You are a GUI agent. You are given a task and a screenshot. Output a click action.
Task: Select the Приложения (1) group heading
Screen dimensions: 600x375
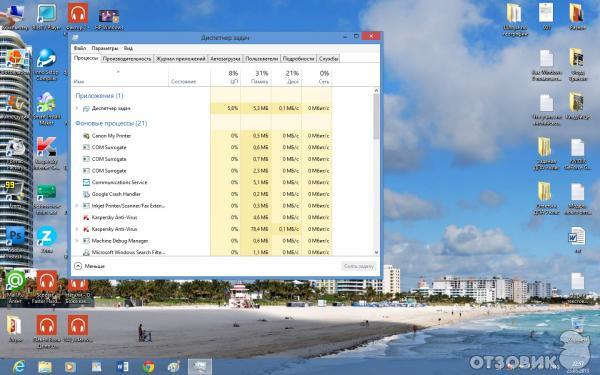tap(99, 96)
